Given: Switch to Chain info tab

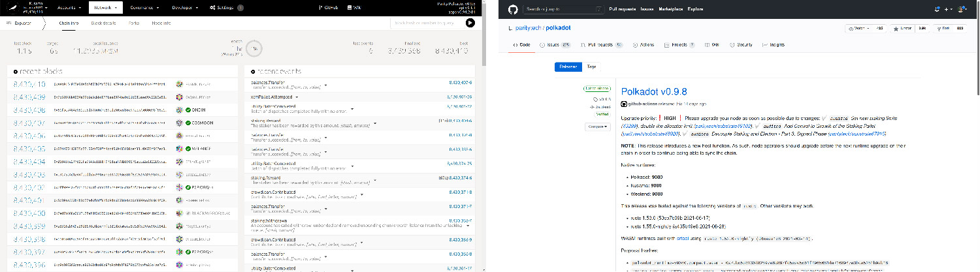Looking at the screenshot, I should coord(69,23).
